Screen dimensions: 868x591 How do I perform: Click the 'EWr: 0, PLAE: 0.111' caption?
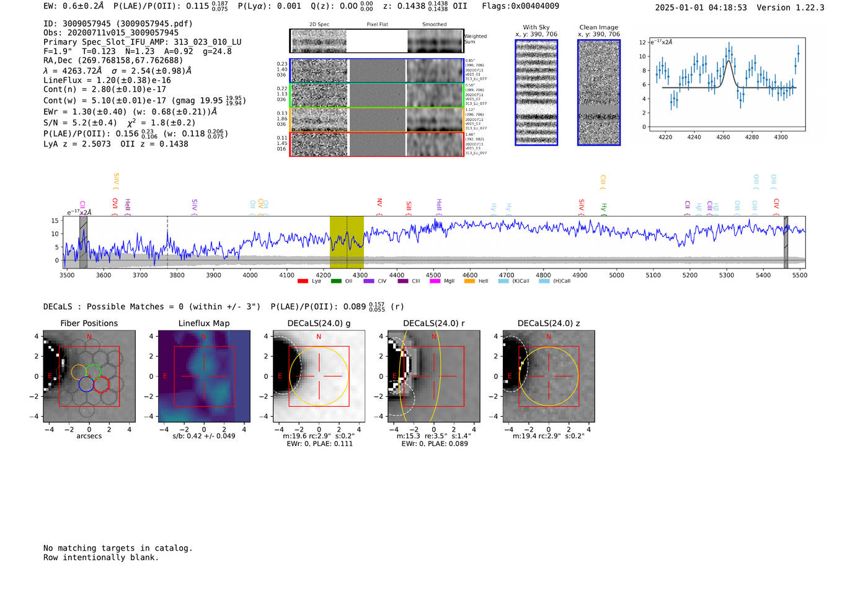pyautogui.click(x=319, y=444)
